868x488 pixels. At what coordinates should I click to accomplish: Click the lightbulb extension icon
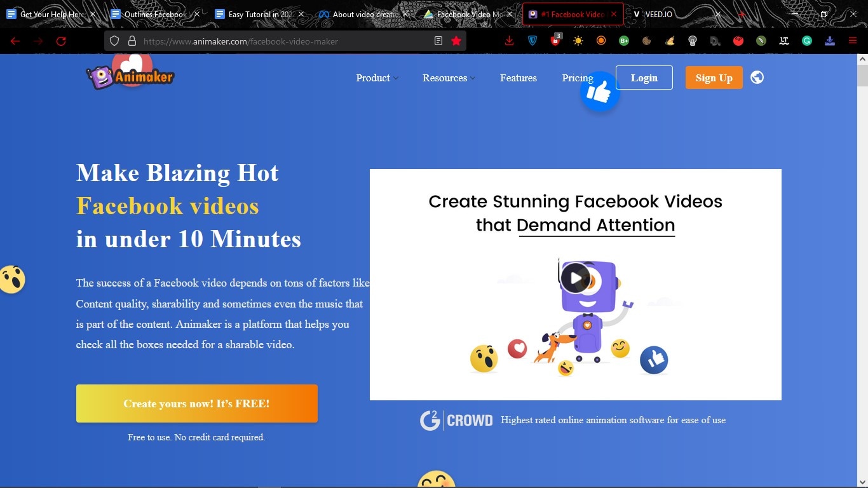[693, 41]
